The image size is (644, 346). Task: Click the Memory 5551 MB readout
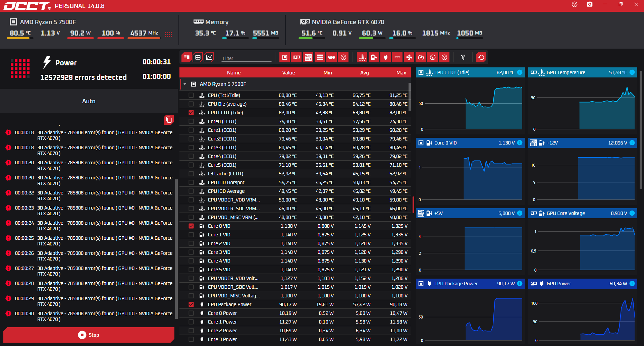pyautogui.click(x=265, y=33)
